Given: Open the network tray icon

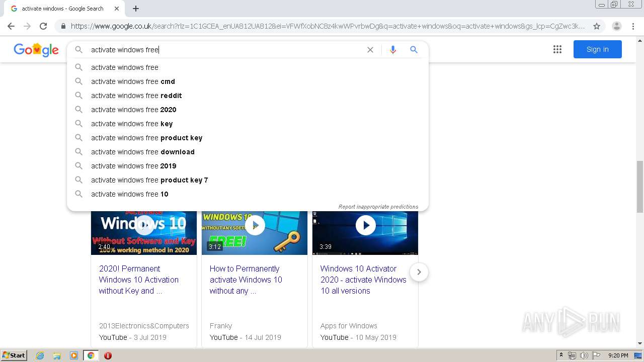Looking at the screenshot, I should point(572,355).
